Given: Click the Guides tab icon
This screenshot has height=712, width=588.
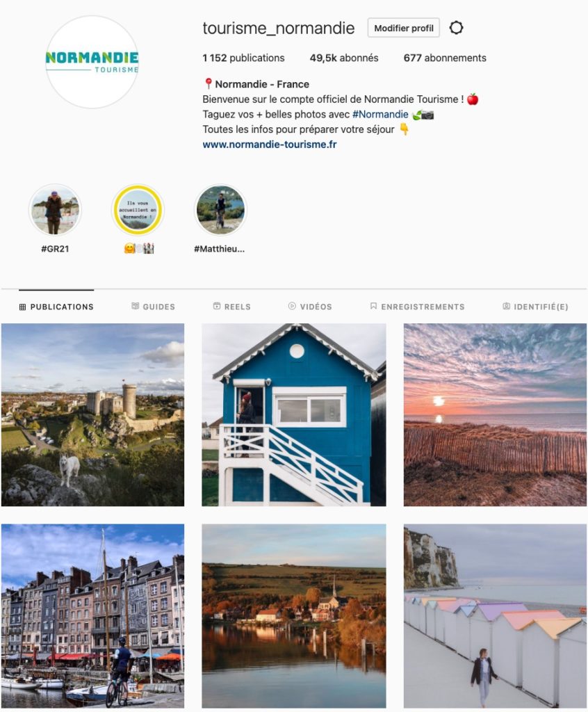Looking at the screenshot, I should (136, 306).
